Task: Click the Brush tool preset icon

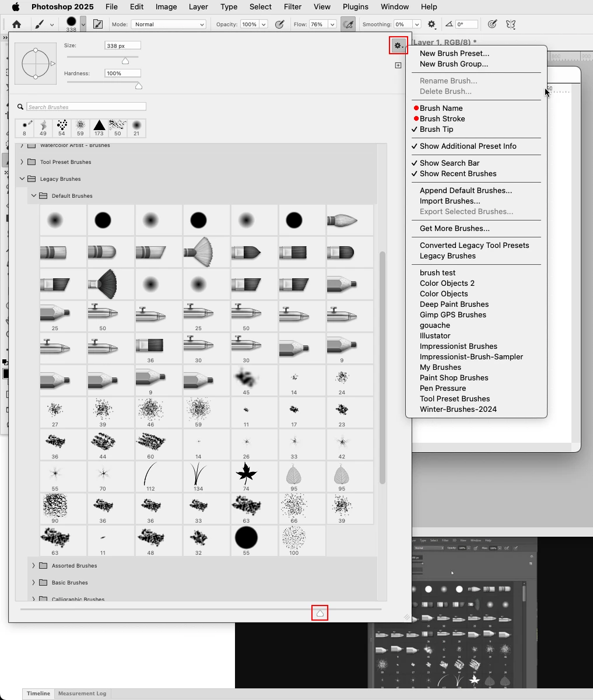Action: tap(40, 24)
